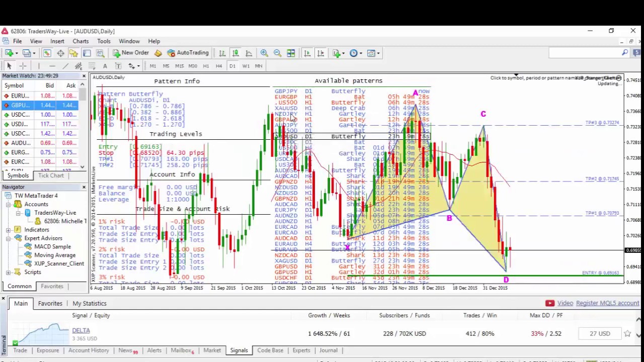Close the Navigator panel
This screenshot has height=362, width=644.
coord(84,187)
